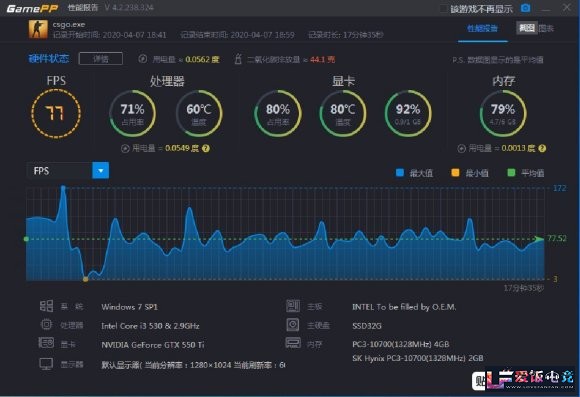Click the 44.1 克 emission value
Image resolution: width=580 pixels, height=397 pixels.
point(323,59)
